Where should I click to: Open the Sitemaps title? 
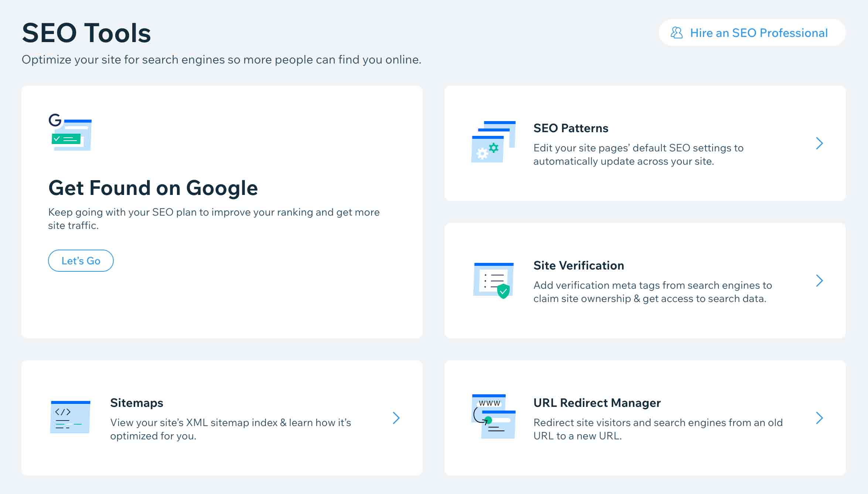(137, 403)
